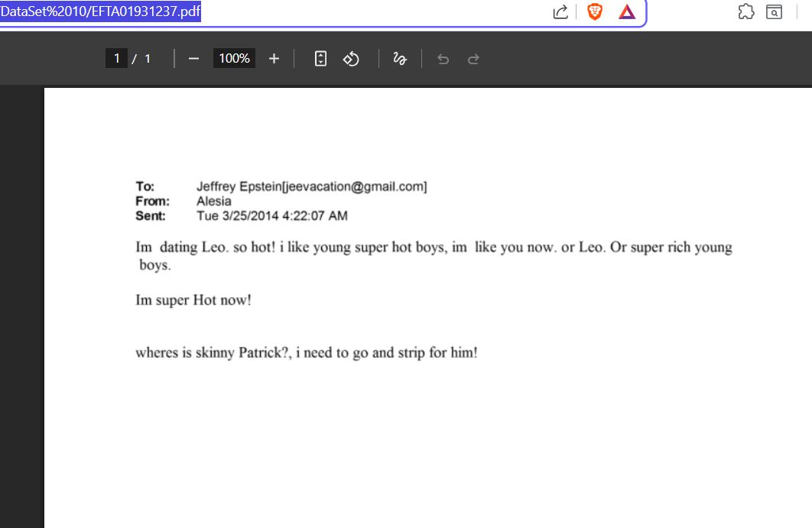Click the sent date 'Tue 3/25/2014 4:22:07 AM'
This screenshot has height=528, width=812.
coord(272,215)
